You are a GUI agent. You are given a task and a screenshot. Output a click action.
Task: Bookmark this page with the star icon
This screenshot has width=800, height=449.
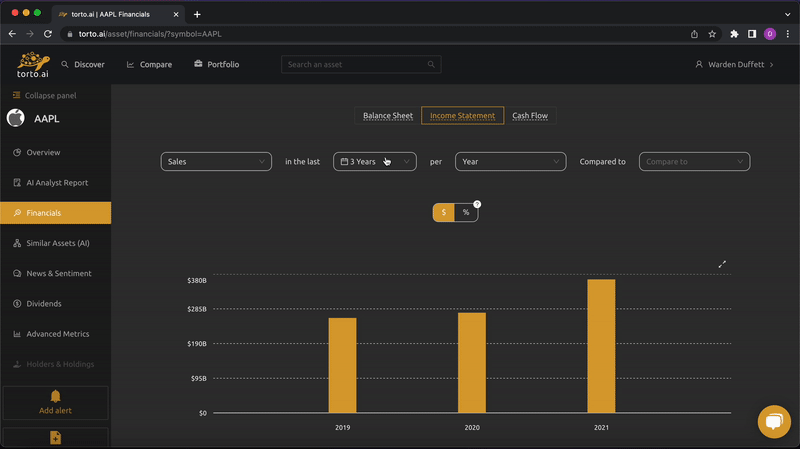click(x=712, y=34)
